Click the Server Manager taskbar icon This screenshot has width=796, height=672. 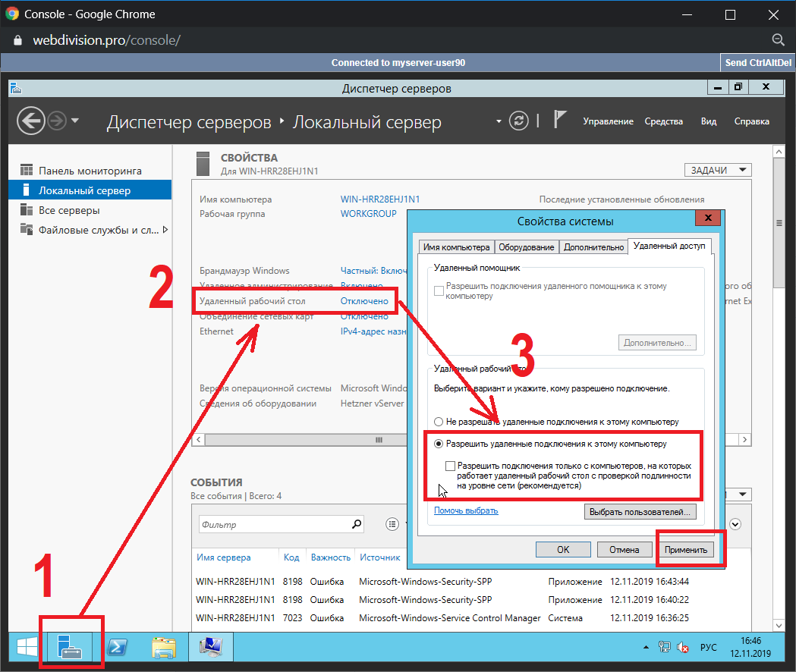(x=69, y=646)
